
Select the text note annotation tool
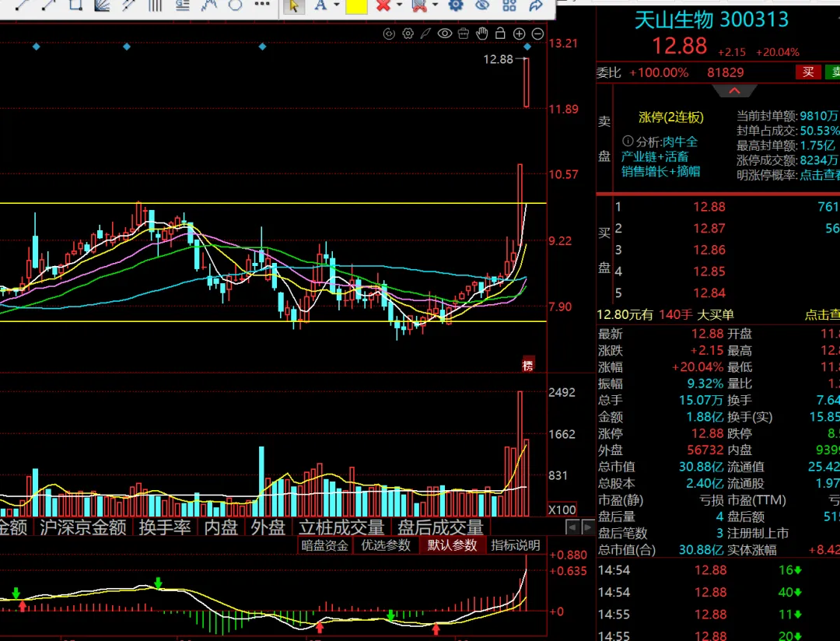pyautogui.click(x=182, y=5)
